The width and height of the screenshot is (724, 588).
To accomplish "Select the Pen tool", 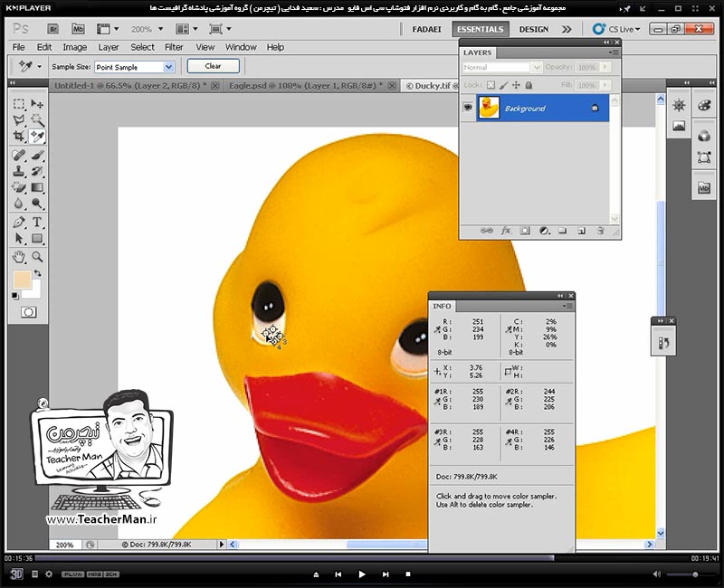I will (x=19, y=222).
